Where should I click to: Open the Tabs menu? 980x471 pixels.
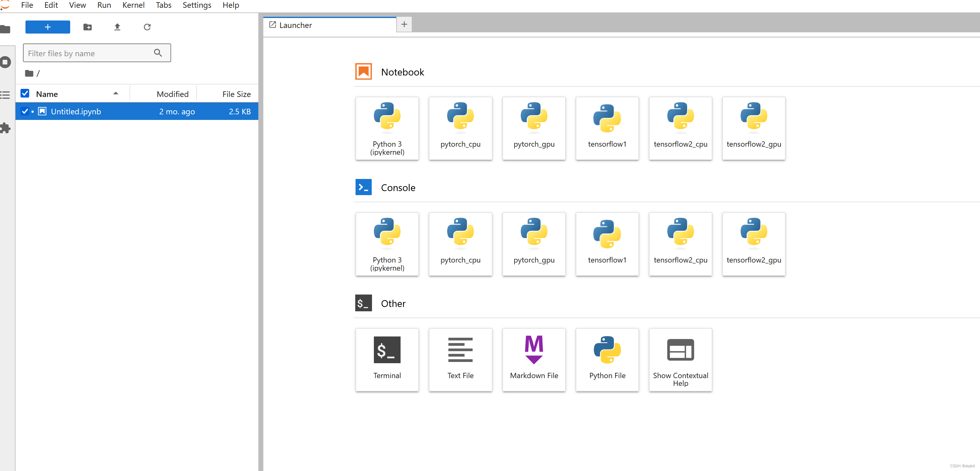(x=164, y=5)
